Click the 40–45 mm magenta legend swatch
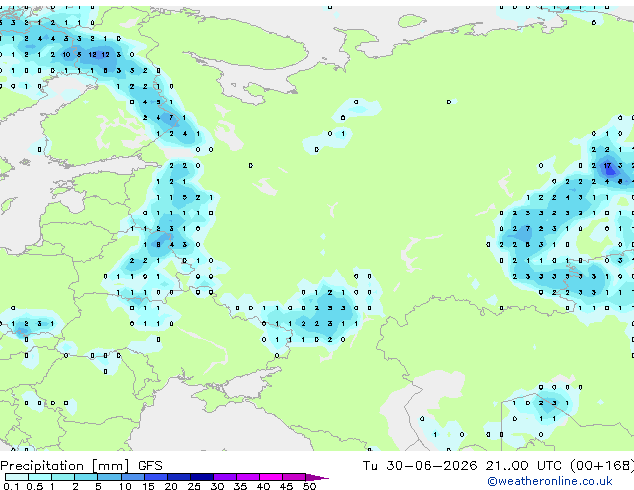 pyautogui.click(x=271, y=477)
